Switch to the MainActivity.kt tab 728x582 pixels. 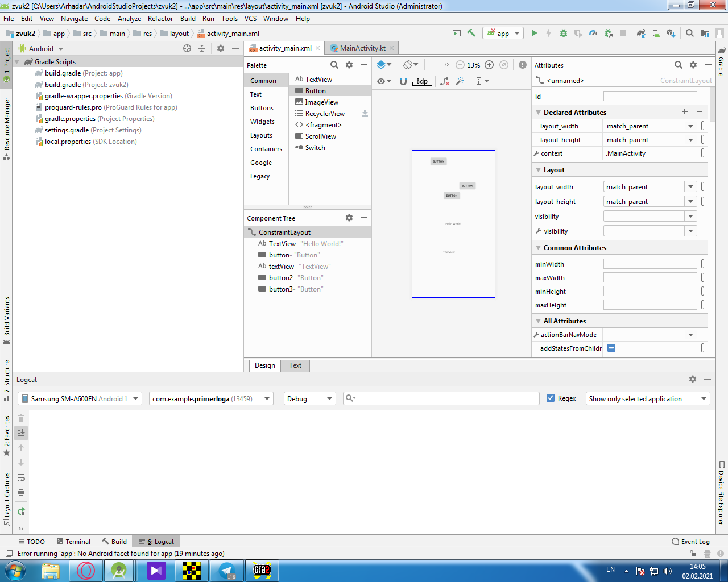362,48
